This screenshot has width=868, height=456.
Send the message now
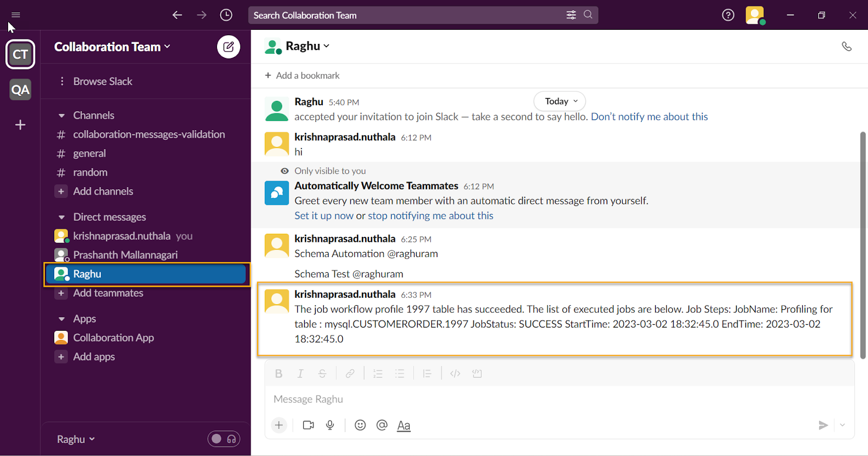(823, 425)
